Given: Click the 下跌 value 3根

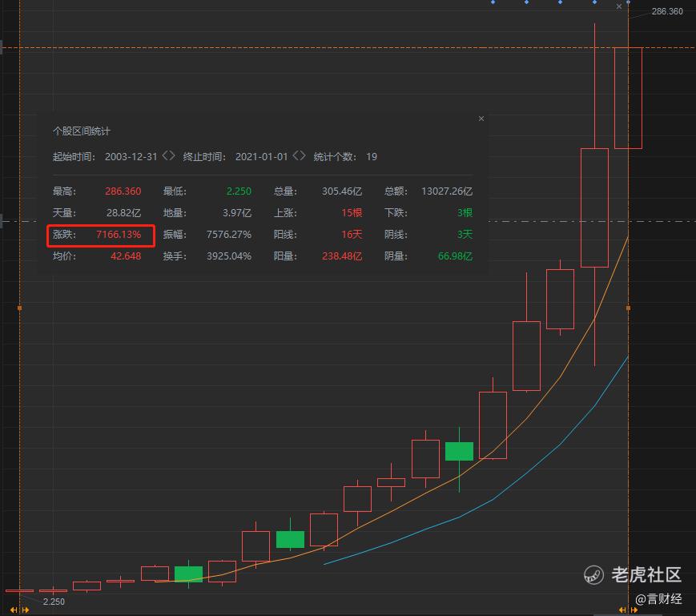Looking at the screenshot, I should point(465,213).
